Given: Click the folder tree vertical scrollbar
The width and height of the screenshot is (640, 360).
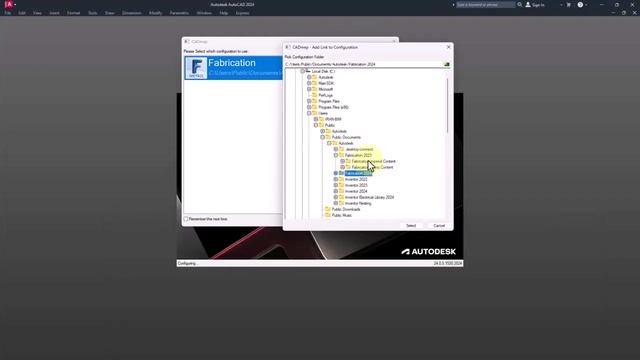Looking at the screenshot, I should pos(448,105).
